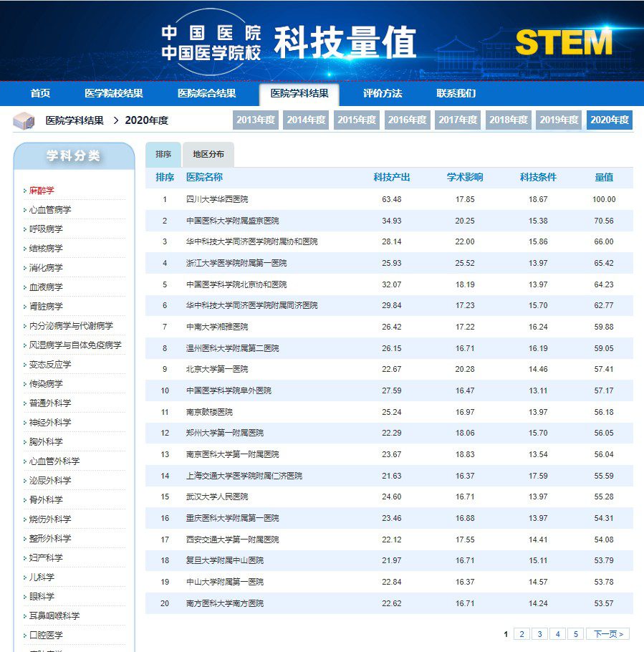This screenshot has width=644, height=652.
Task: Switch to the 2019年度 results
Action: tap(559, 120)
